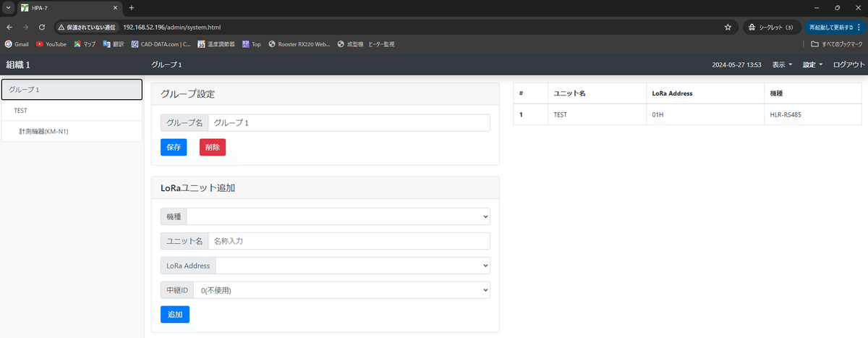Screen dimensions: 868x338
Task: Click the グループ 1 label in navbar
Action: tap(166, 64)
